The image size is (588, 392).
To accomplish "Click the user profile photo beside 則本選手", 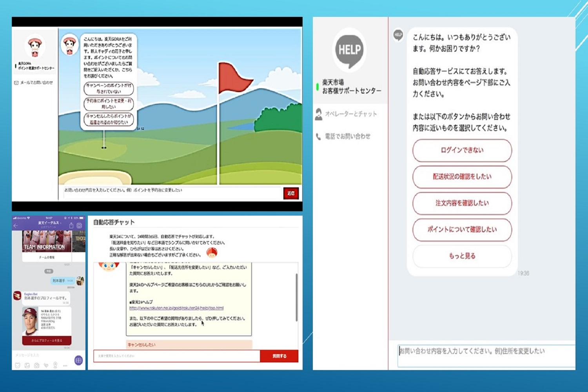I will pos(80,281).
